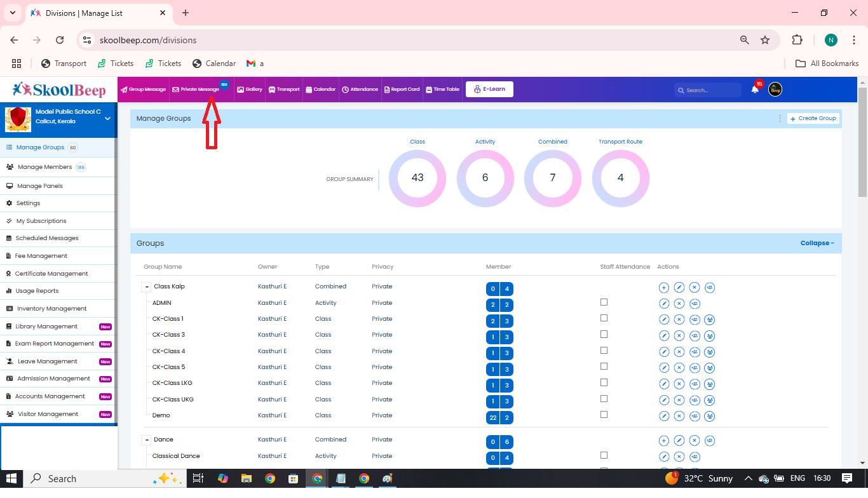Click the notification bell icon
The image size is (868, 498).
click(x=755, y=90)
